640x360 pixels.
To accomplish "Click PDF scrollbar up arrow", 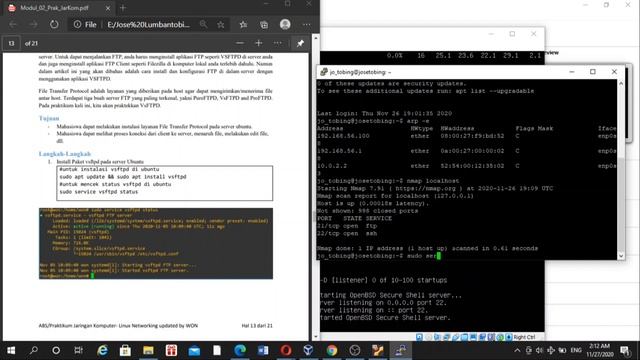I will coord(316,38).
